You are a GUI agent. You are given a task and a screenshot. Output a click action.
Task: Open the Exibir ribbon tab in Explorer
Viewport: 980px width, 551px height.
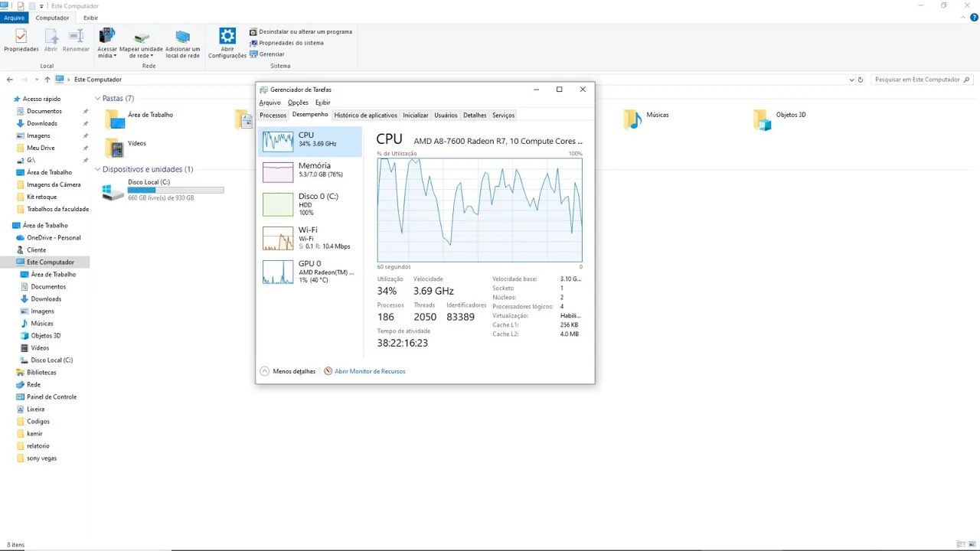click(90, 18)
